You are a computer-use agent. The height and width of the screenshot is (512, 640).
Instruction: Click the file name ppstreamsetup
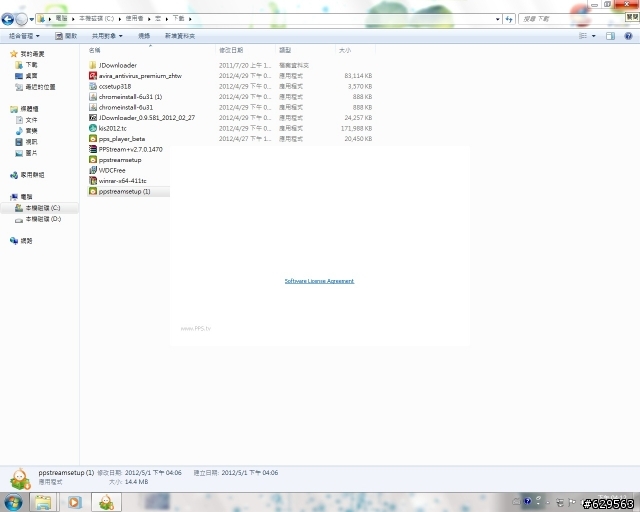tap(120, 160)
